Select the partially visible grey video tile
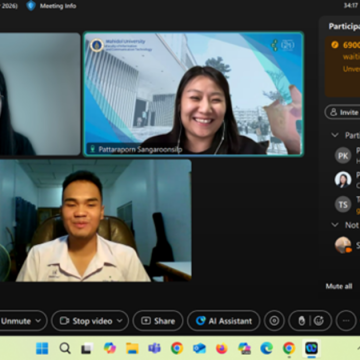360x360 pixels. pyautogui.click(x=40, y=94)
